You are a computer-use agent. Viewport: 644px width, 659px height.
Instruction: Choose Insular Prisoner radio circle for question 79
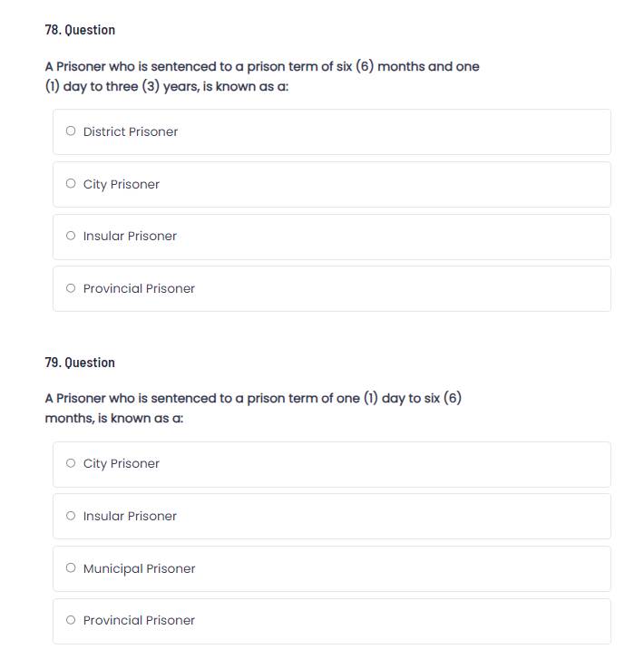[71, 516]
